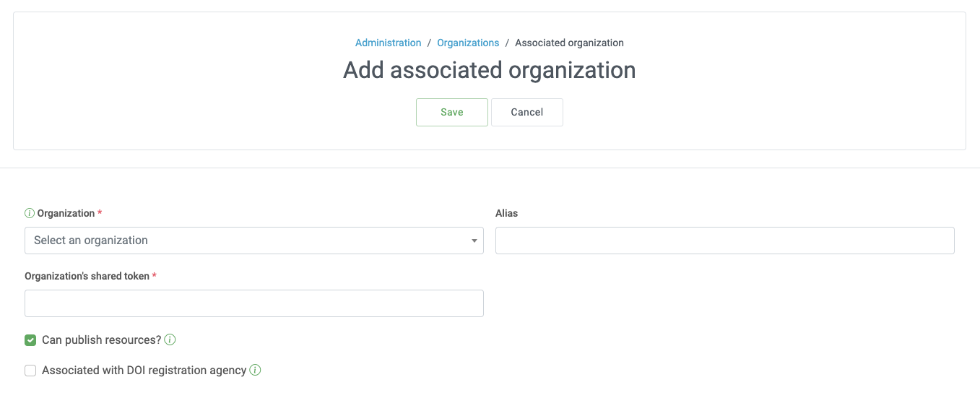Click the Organization field label

(66, 213)
